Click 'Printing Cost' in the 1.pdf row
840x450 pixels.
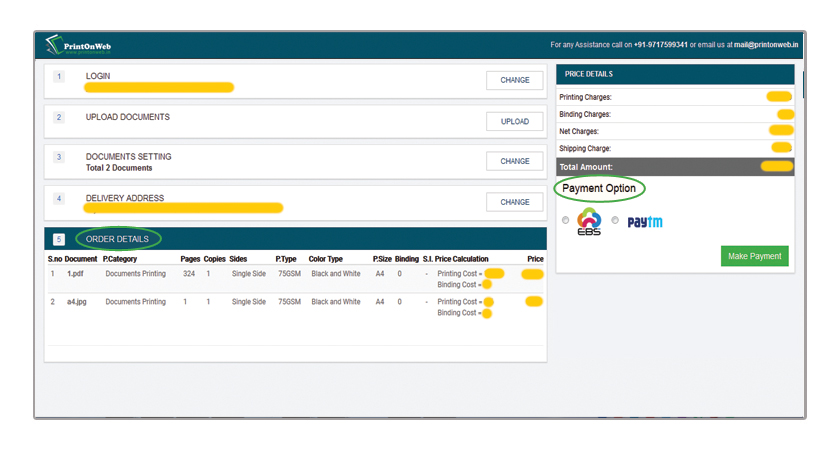[457, 274]
